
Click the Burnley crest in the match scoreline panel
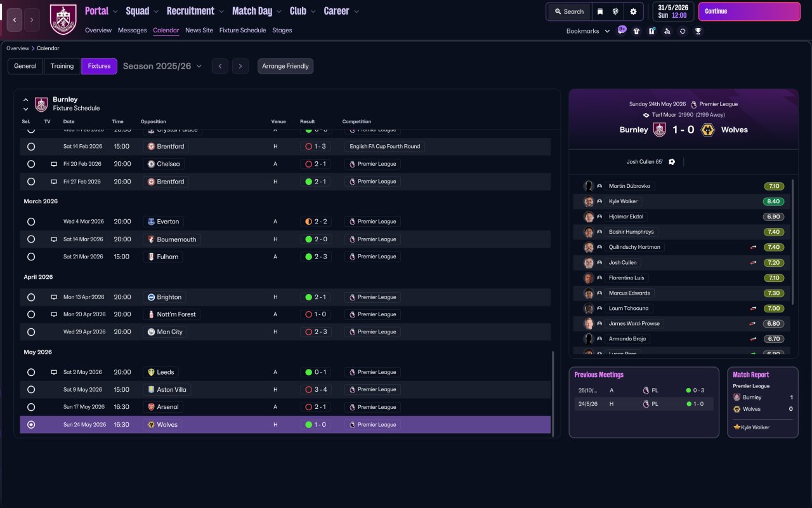tap(660, 130)
